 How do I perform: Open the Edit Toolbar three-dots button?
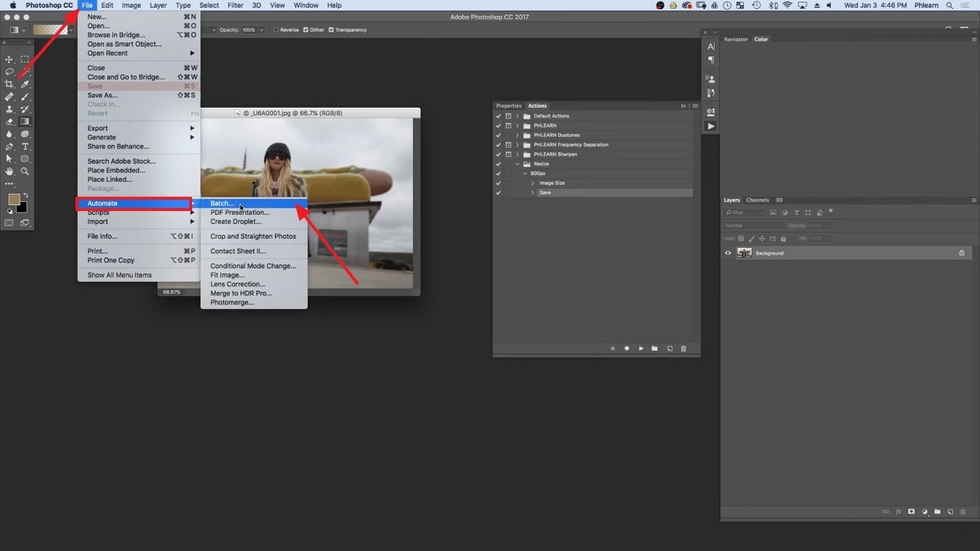tap(9, 184)
